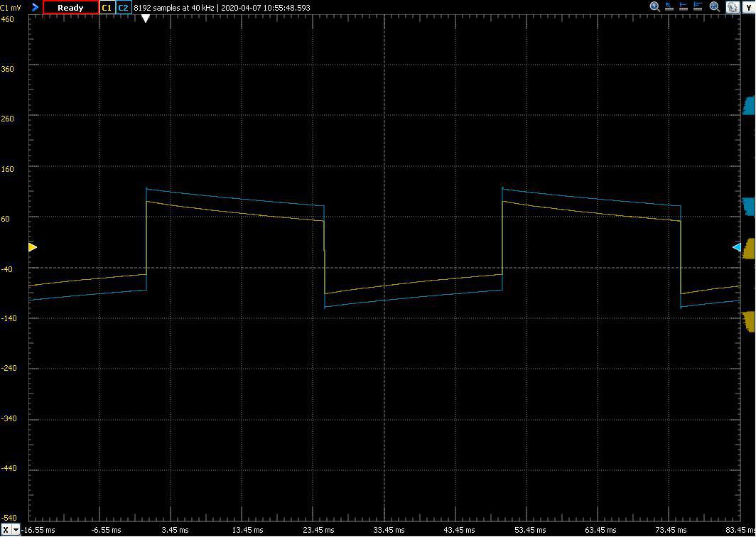
Task: Add an X cursor with first ruler icon
Action: tap(684, 7)
